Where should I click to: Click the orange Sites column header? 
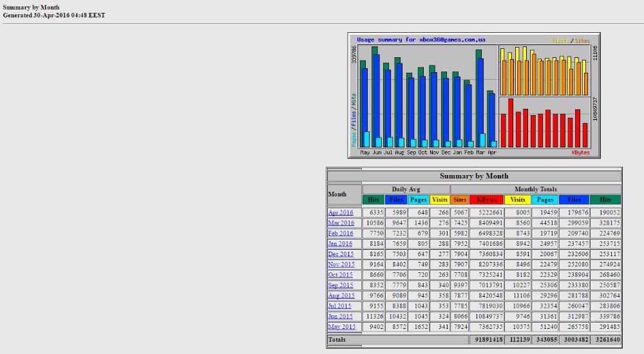pos(460,200)
